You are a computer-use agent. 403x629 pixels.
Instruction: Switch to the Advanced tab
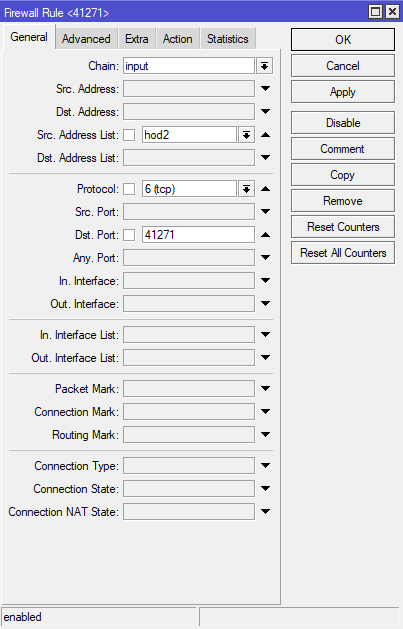pos(86,39)
